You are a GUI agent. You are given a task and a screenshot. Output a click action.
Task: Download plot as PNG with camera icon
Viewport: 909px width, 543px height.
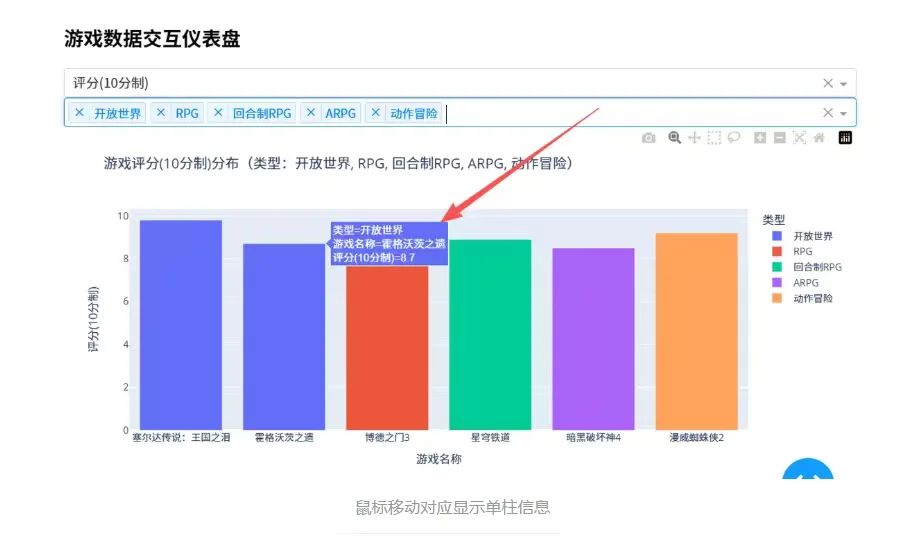[x=648, y=138]
